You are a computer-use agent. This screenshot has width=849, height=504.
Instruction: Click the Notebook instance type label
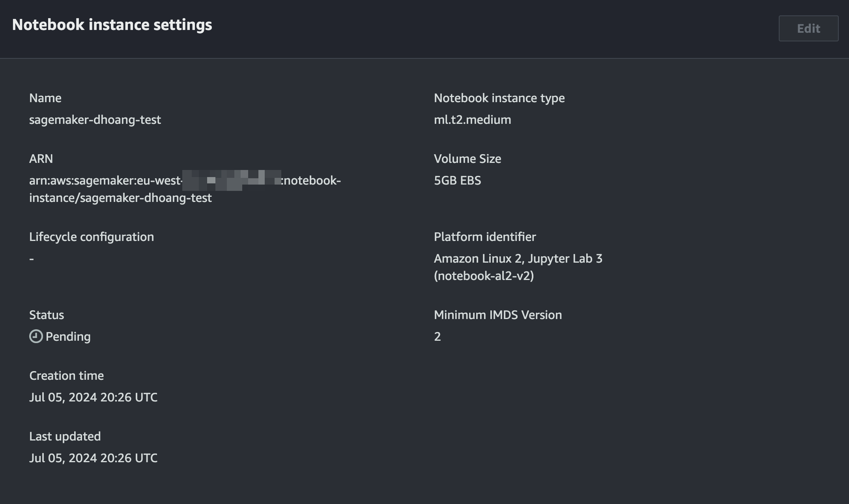pos(499,98)
